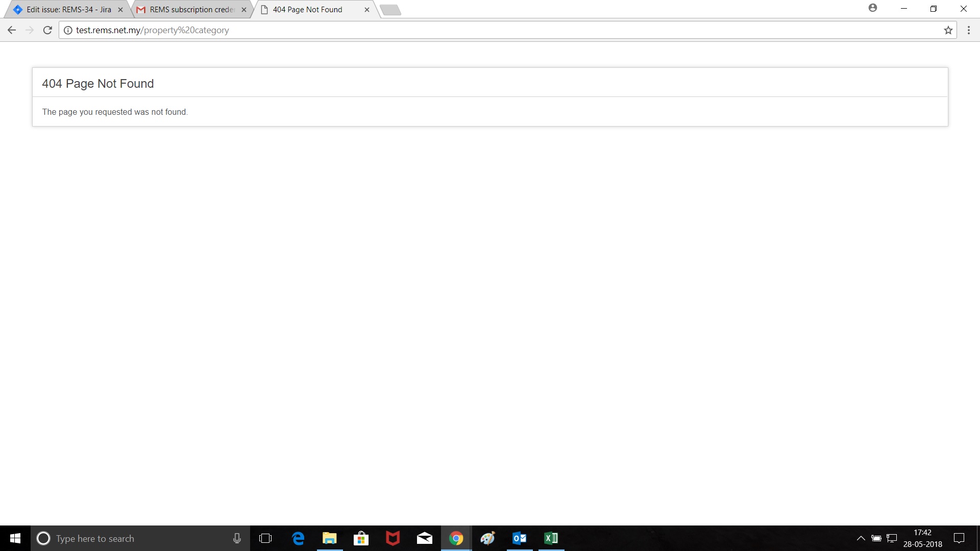Expand hidden system tray icons
This screenshot has height=551, width=980.
(861, 538)
